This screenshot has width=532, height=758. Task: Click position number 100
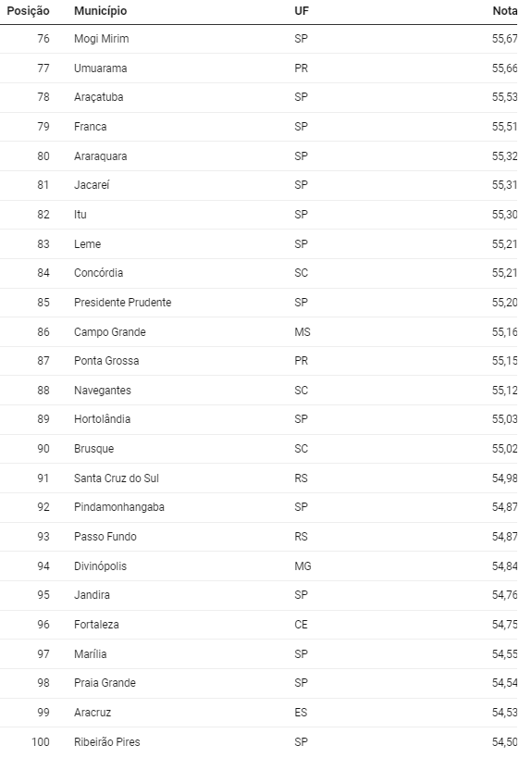(41, 742)
